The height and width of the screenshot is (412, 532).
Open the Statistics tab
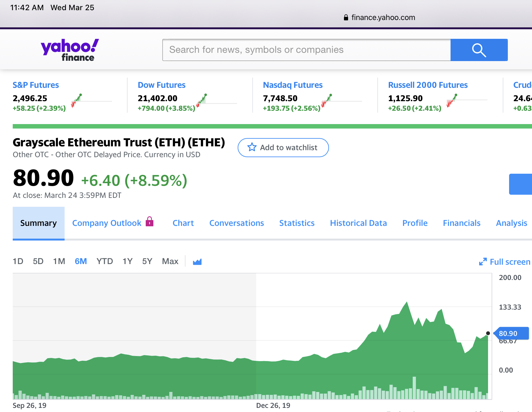(x=297, y=223)
